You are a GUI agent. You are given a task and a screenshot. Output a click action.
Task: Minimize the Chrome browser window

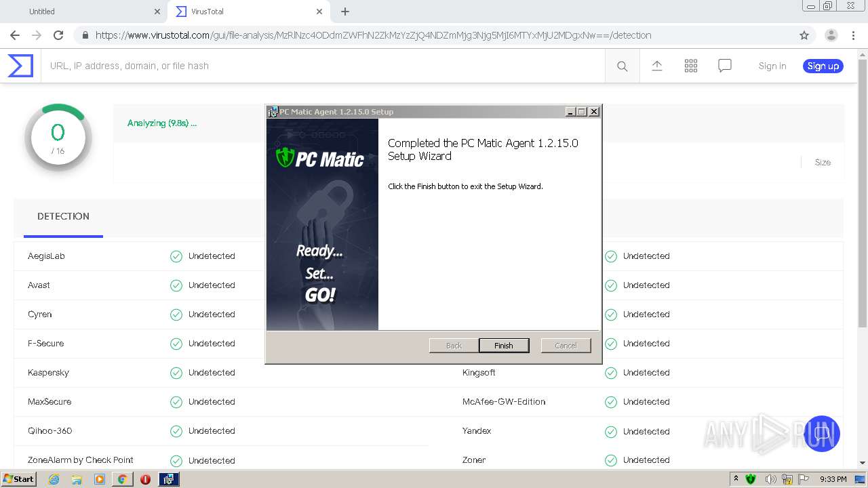(811, 6)
